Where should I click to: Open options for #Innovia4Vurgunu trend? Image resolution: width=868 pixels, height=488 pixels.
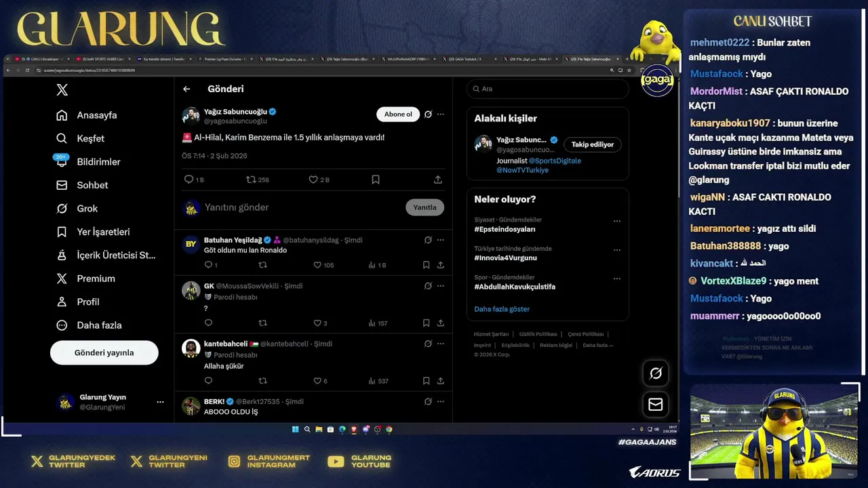point(616,249)
